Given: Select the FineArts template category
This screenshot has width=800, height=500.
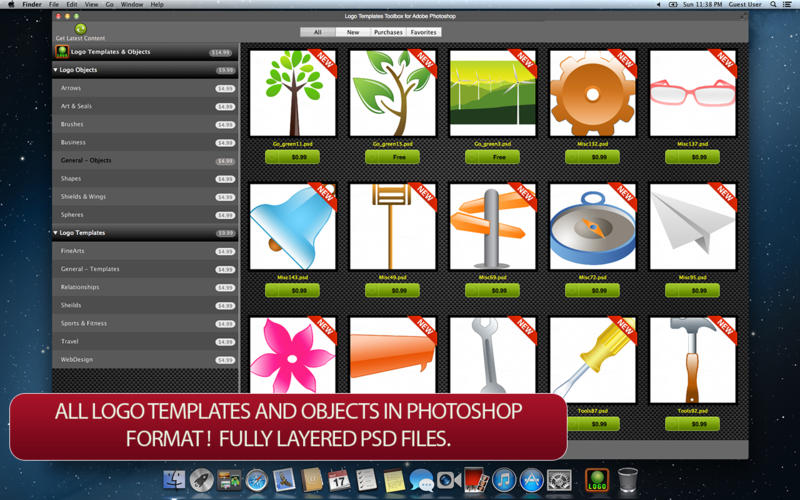Looking at the screenshot, I should [x=145, y=251].
